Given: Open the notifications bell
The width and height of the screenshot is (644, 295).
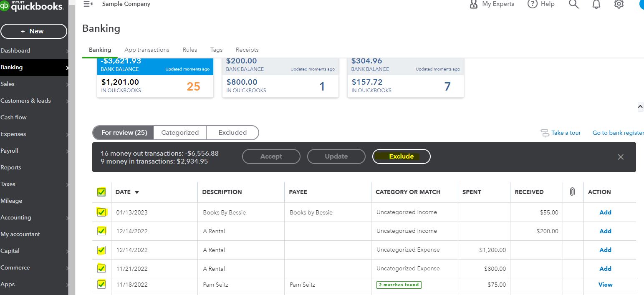Looking at the screenshot, I should click(x=596, y=4).
